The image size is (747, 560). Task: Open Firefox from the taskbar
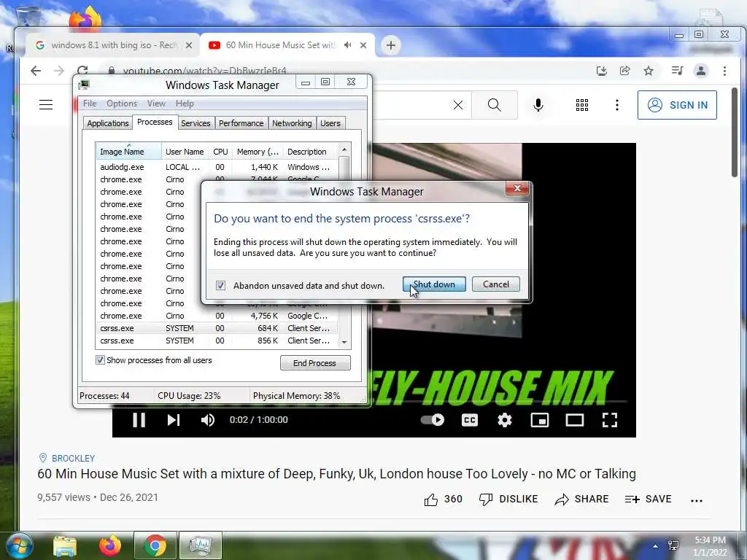click(x=110, y=545)
